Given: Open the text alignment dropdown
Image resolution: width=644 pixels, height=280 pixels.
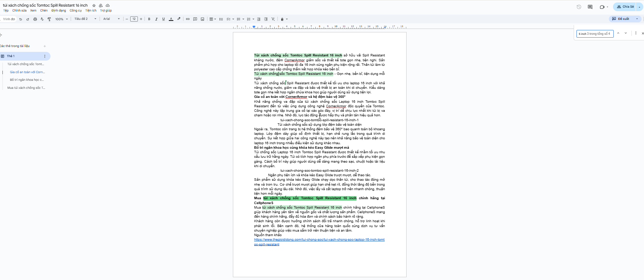Looking at the screenshot, I should coord(212,19).
